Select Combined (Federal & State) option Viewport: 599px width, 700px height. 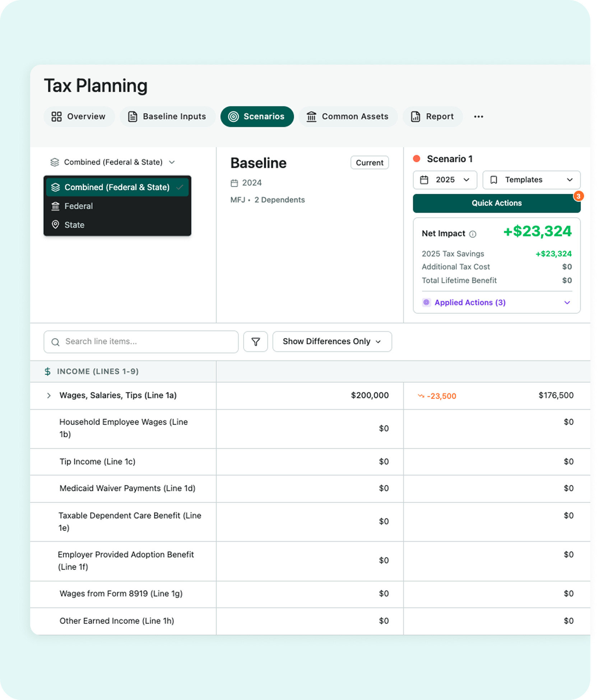click(x=117, y=187)
